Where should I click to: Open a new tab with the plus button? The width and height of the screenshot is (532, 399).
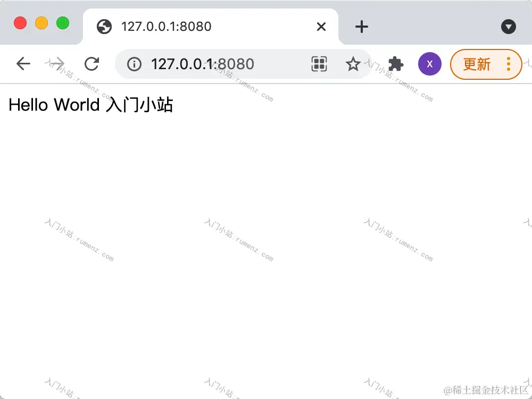(361, 27)
